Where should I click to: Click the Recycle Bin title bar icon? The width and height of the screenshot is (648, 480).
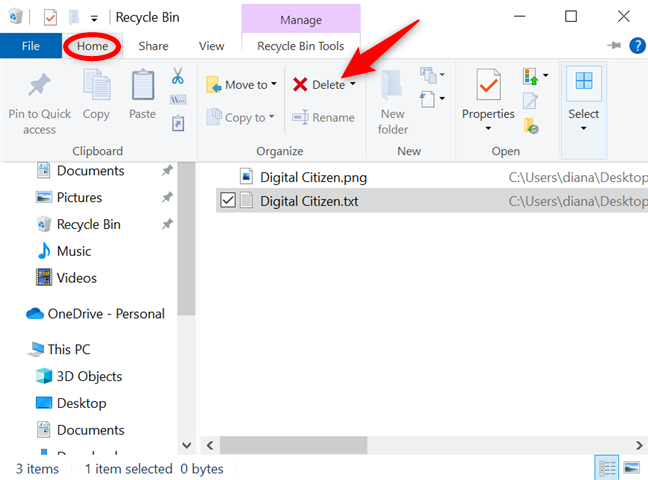[x=16, y=17]
